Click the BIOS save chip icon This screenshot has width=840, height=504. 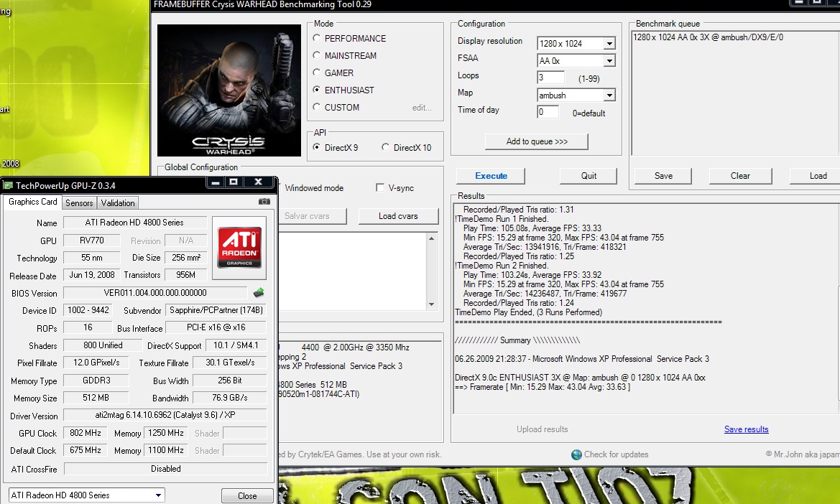click(259, 292)
